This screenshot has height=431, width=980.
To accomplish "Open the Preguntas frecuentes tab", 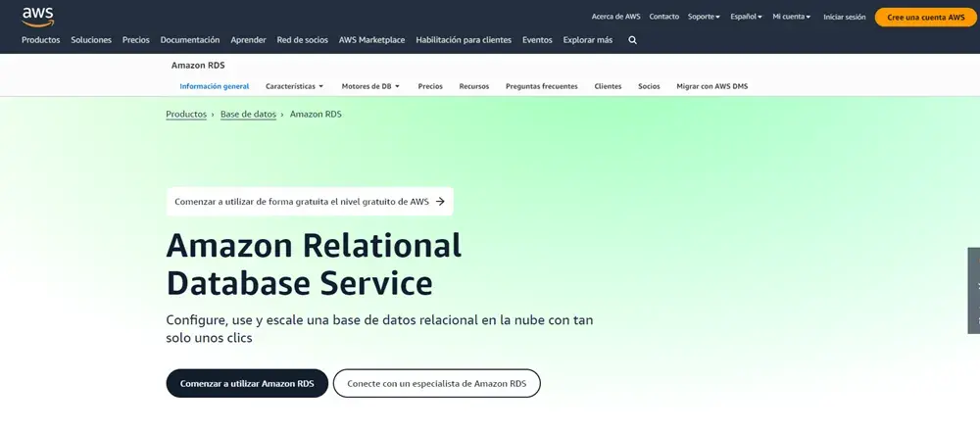I will point(541,86).
